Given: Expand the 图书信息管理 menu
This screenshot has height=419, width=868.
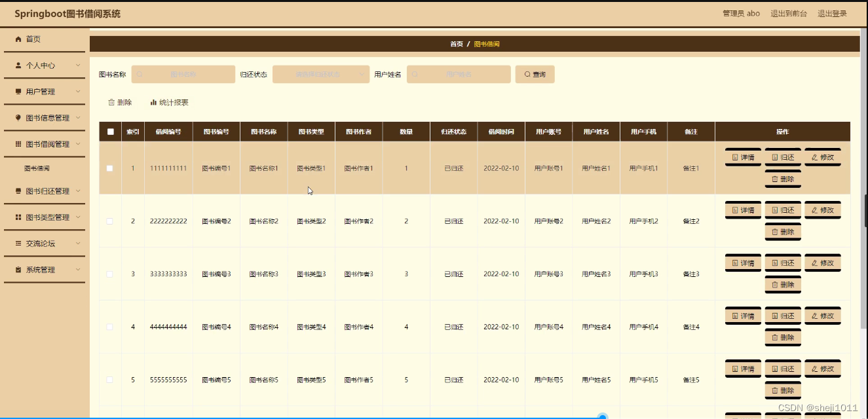Looking at the screenshot, I should [x=45, y=117].
